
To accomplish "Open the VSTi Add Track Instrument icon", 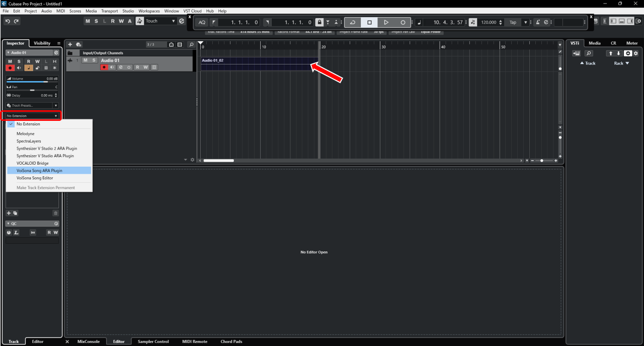I will 577,53.
